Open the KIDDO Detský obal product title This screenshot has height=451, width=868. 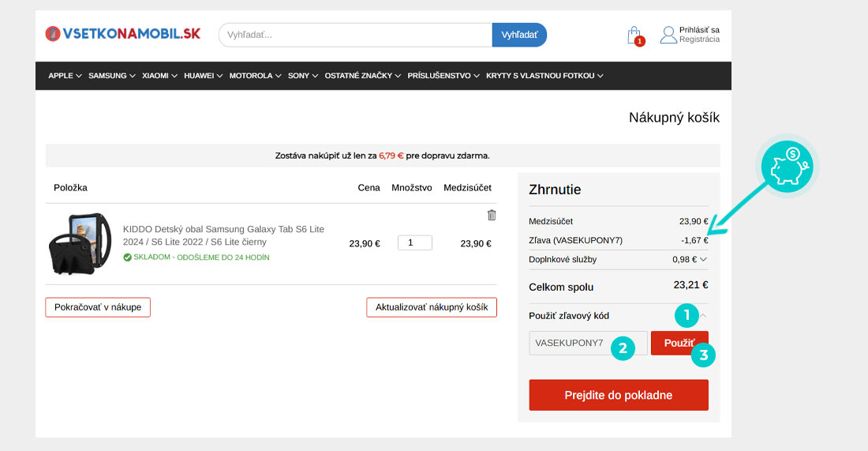coord(223,235)
